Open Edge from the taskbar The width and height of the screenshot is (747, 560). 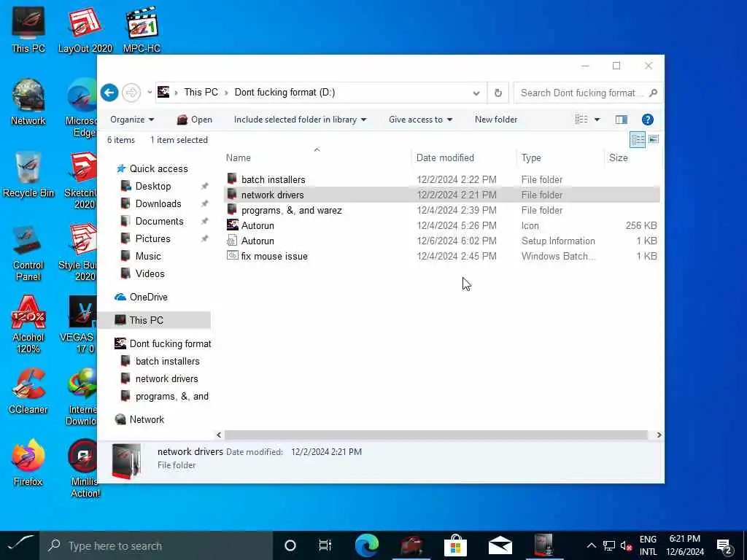[x=366, y=545]
